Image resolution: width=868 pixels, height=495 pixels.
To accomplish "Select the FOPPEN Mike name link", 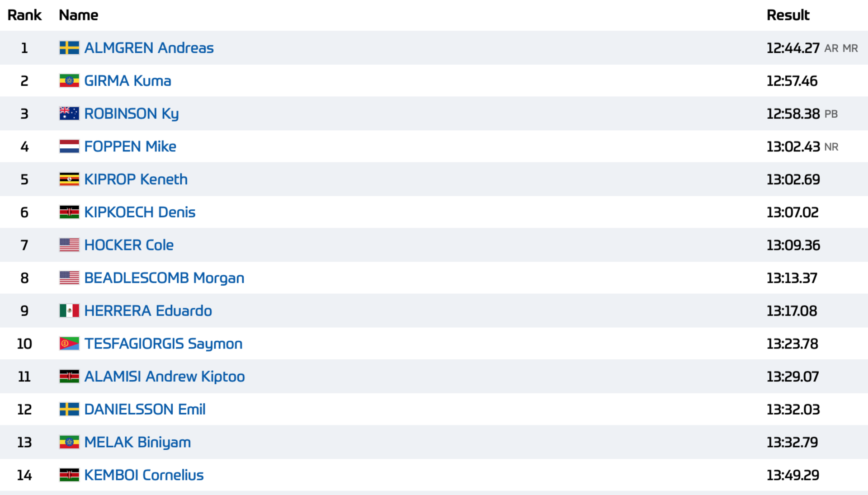I will (130, 146).
